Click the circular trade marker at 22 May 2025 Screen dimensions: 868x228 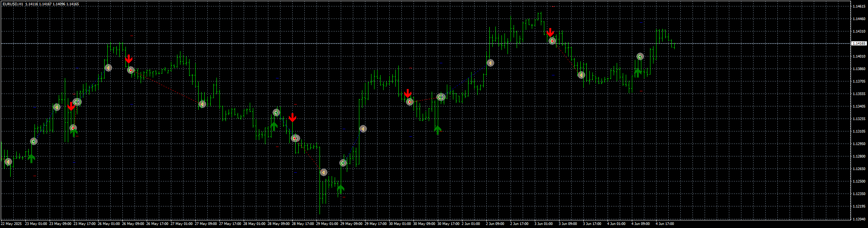click(8, 162)
